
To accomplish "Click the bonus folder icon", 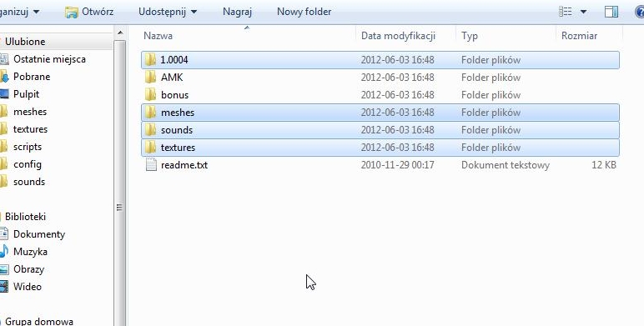I will [151, 95].
